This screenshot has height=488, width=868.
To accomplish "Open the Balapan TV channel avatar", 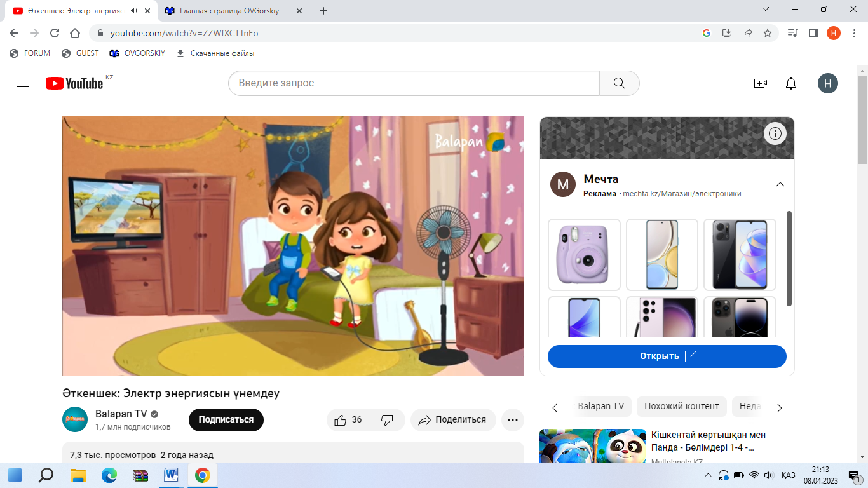I will 75,419.
